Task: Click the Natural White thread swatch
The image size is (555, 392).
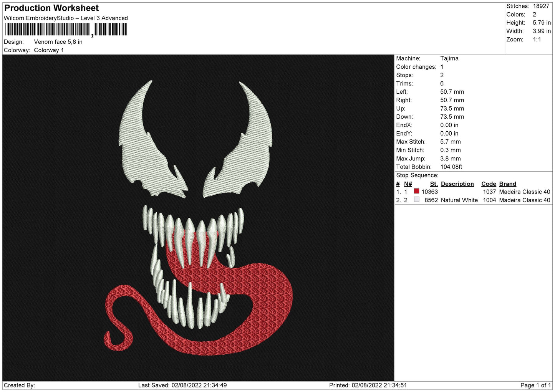Action: (416, 200)
